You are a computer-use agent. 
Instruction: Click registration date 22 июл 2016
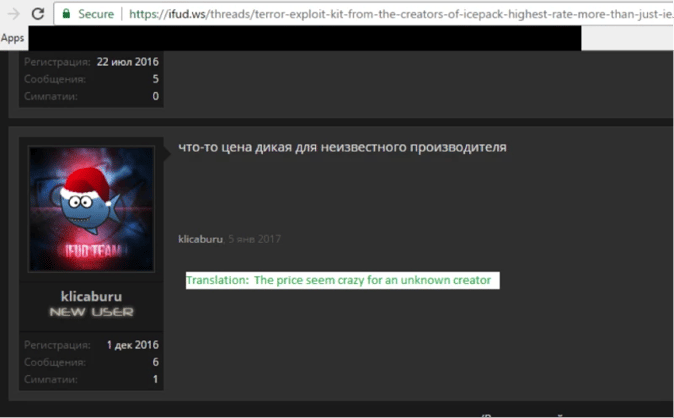coord(128,61)
